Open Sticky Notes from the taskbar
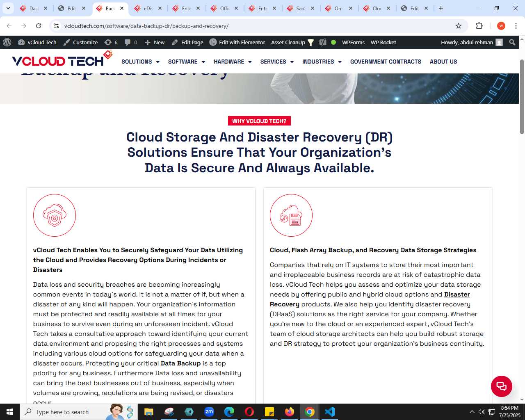525x420 pixels. pyautogui.click(x=269, y=412)
